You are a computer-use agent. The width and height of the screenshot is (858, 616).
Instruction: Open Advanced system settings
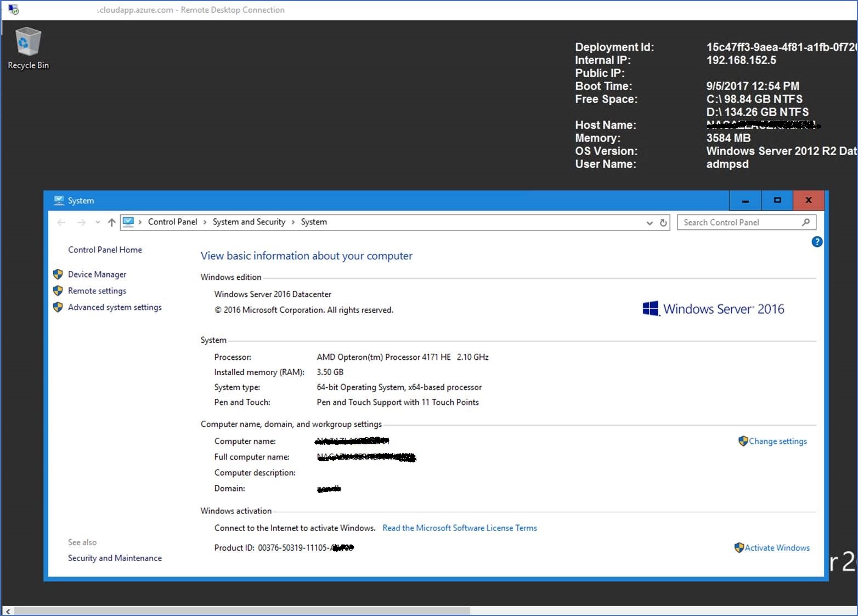[115, 307]
